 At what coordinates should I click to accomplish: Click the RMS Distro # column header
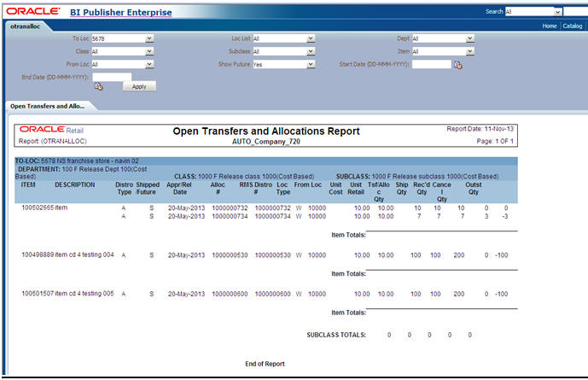(256, 189)
